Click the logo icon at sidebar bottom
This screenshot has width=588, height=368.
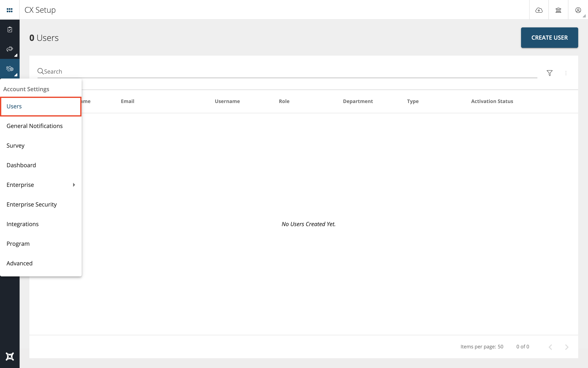tap(10, 356)
